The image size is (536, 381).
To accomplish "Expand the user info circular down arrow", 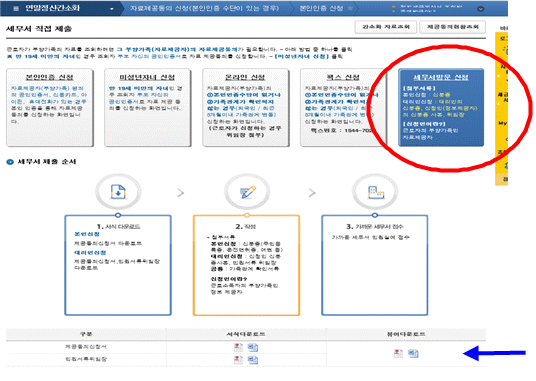I will [481, 9].
